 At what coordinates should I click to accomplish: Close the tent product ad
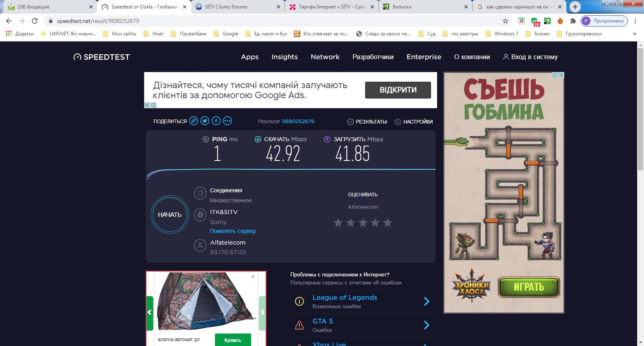pos(253,276)
